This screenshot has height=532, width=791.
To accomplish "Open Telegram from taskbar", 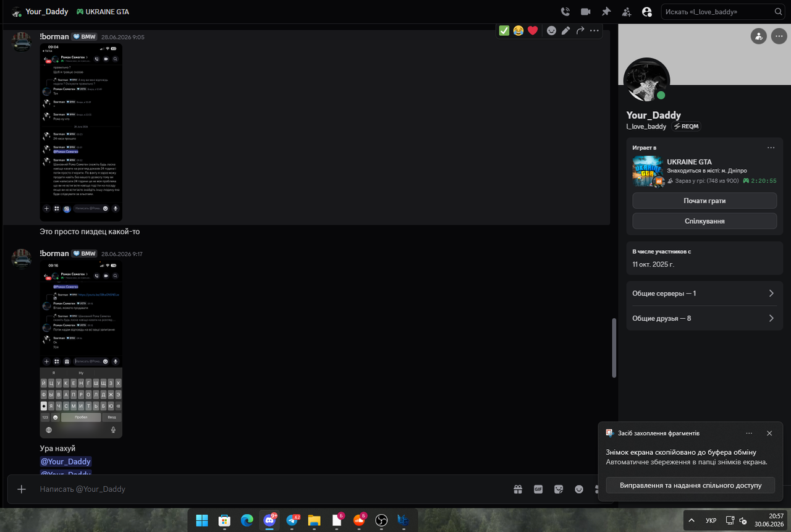I will point(292,520).
